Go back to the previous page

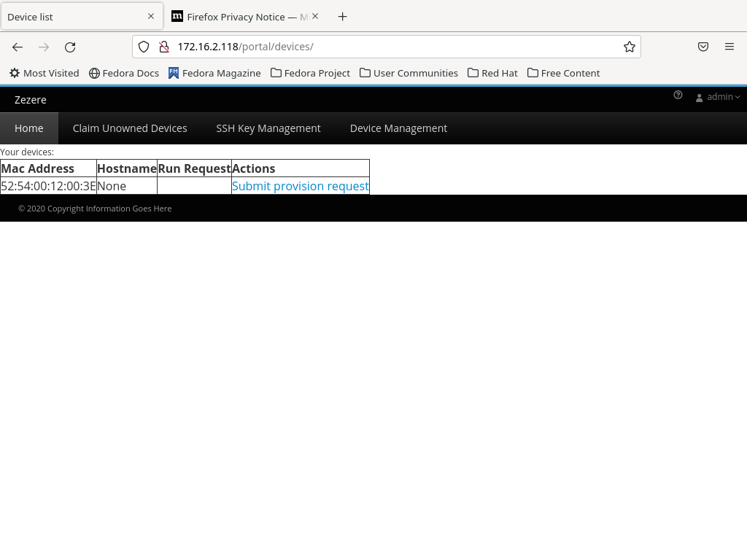click(x=18, y=47)
